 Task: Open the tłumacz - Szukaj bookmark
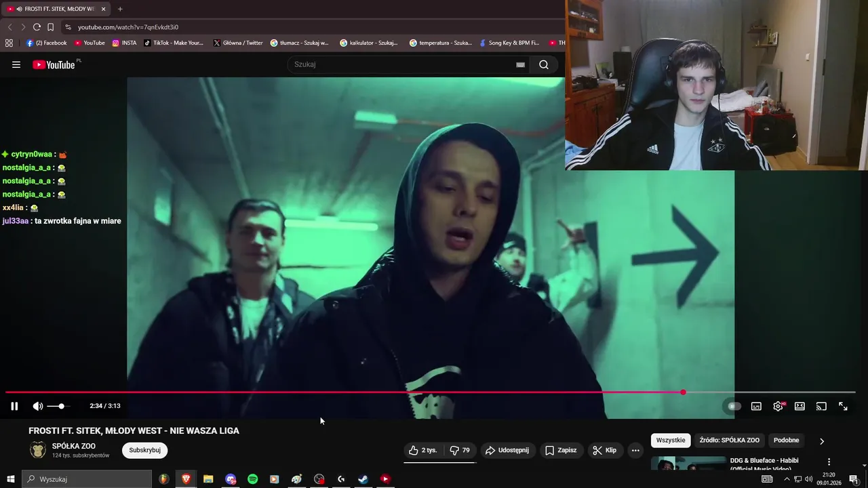pyautogui.click(x=299, y=43)
